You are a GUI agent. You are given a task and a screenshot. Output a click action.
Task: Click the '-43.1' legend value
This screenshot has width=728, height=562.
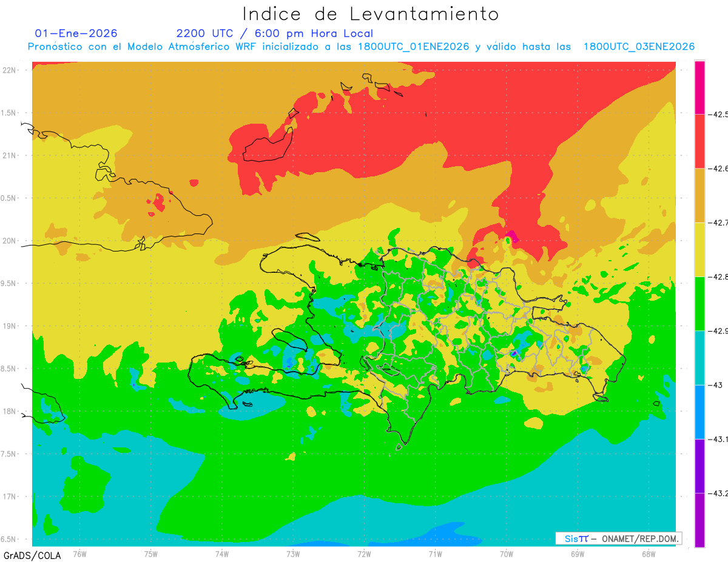click(x=718, y=439)
